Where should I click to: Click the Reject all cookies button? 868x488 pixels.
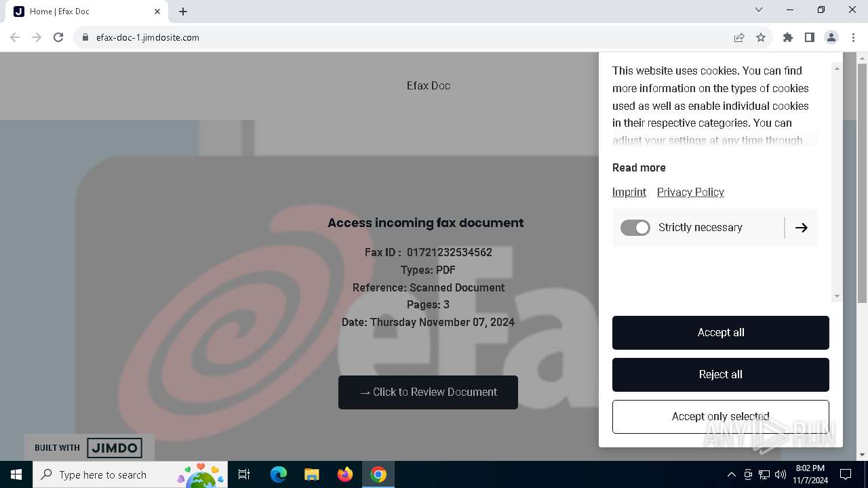[721, 375]
